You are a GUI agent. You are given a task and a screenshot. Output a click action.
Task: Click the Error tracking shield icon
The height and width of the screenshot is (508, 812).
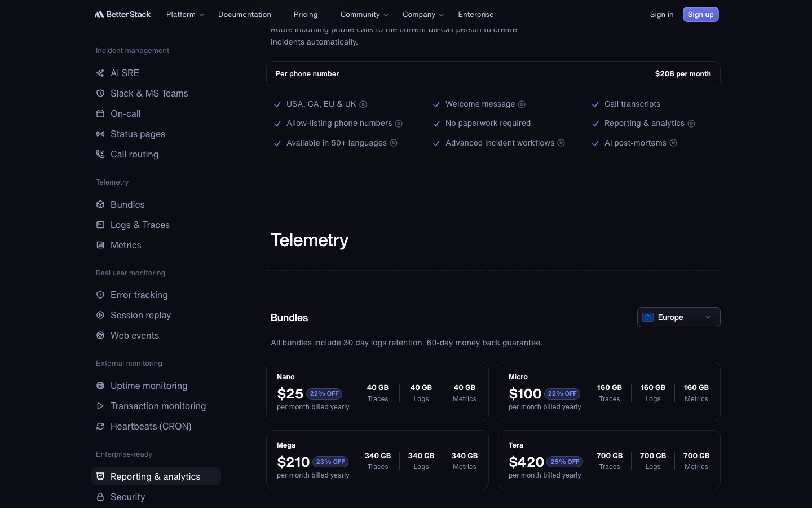pos(100,295)
